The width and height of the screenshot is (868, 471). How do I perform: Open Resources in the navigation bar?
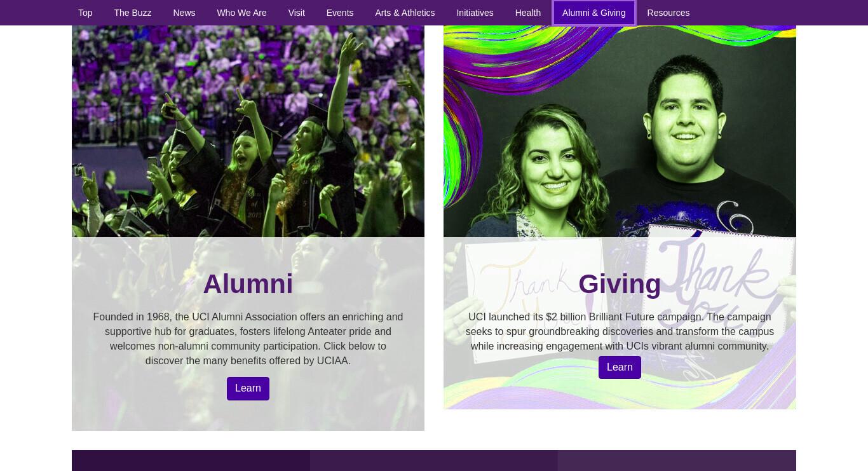668,13
